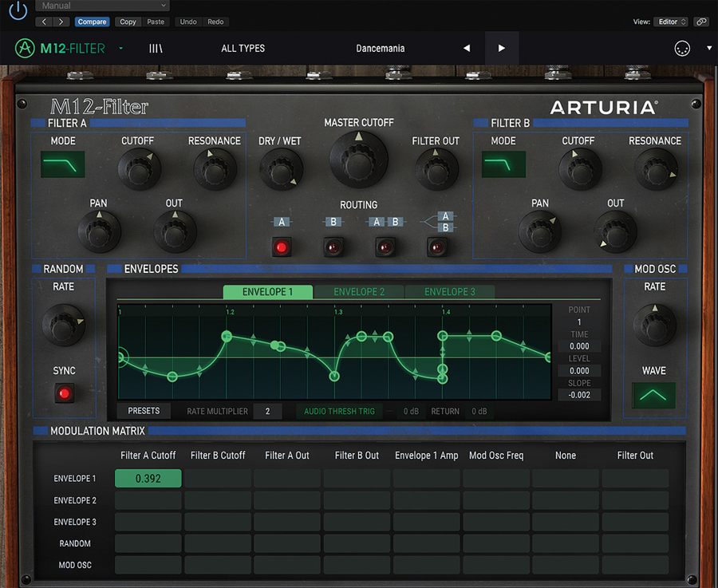718x588 pixels.
Task: Click the envelope Slope -0.002 field
Action: pos(579,395)
